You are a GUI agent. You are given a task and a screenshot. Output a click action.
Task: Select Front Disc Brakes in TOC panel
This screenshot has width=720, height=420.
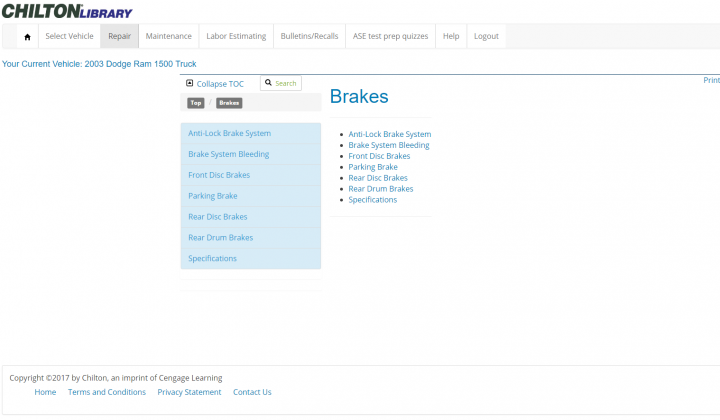click(251, 175)
